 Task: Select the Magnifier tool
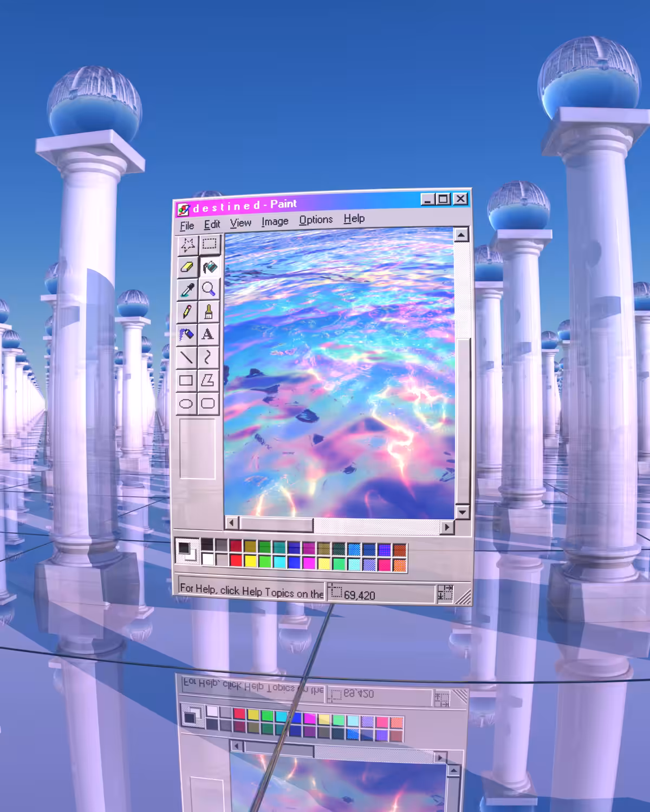[x=209, y=289]
